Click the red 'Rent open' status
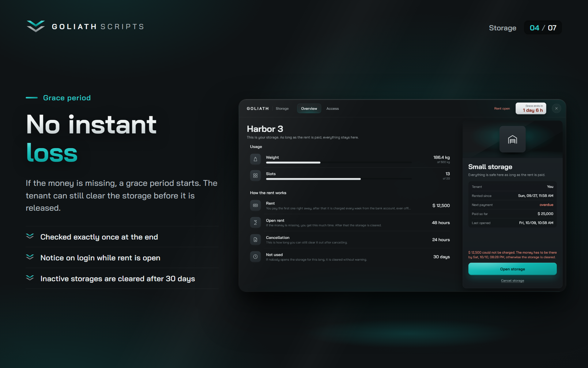This screenshot has height=368, width=588. [x=502, y=109]
